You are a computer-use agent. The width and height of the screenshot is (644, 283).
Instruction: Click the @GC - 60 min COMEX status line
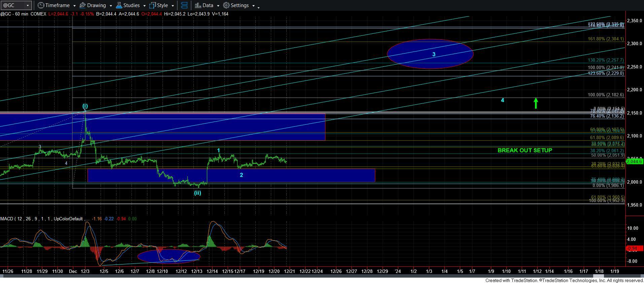114,14
